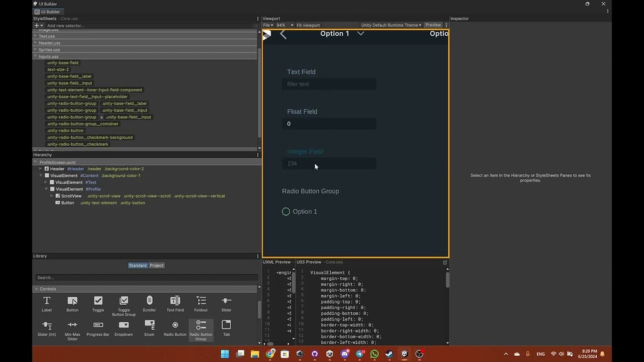
Task: Click the Library search field
Action: [x=145, y=277]
